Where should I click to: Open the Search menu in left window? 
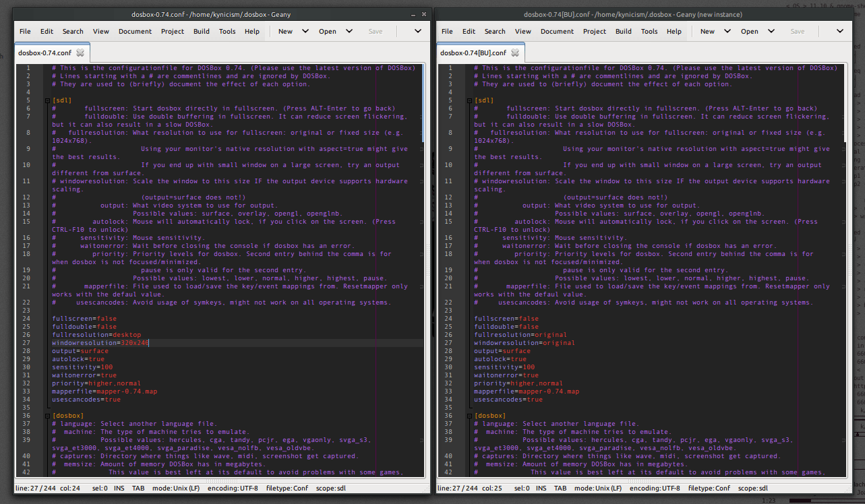(73, 32)
